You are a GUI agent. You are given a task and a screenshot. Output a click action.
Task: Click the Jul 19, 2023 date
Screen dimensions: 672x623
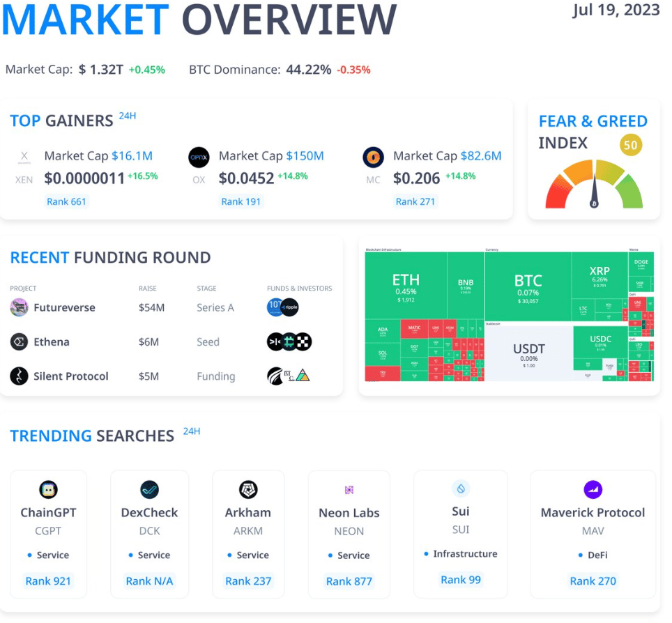point(616,10)
